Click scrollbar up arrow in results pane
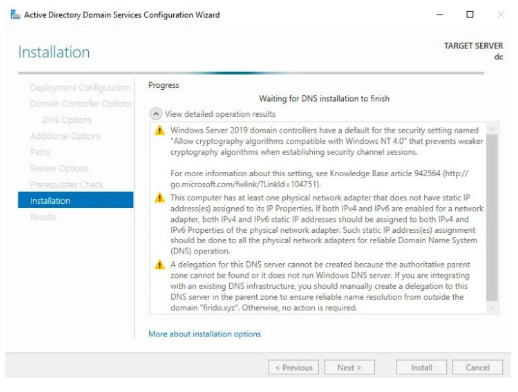Screen dimensions: 518x392 pyautogui.click(x=492, y=128)
